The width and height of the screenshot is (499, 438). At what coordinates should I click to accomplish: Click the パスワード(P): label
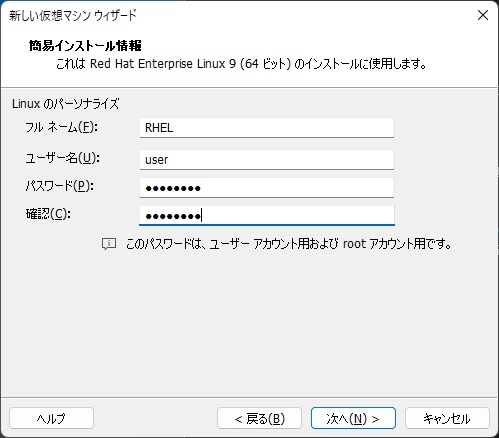coord(59,186)
